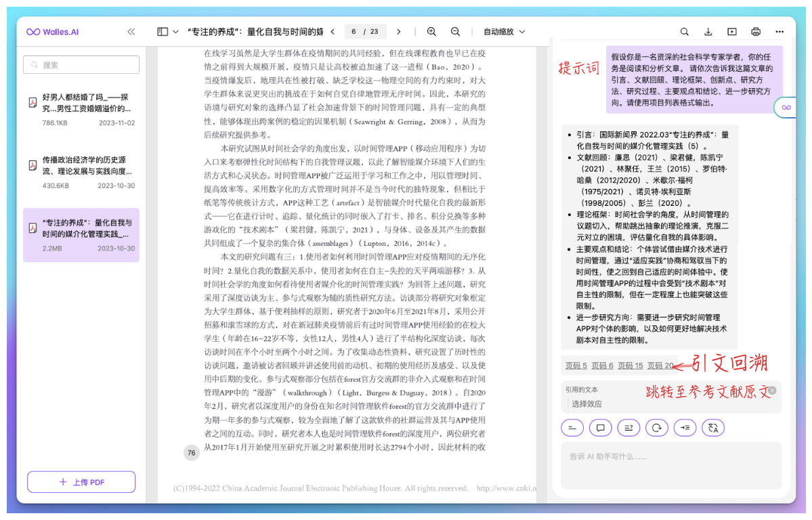Click the speech bubble chat action button

600,428
